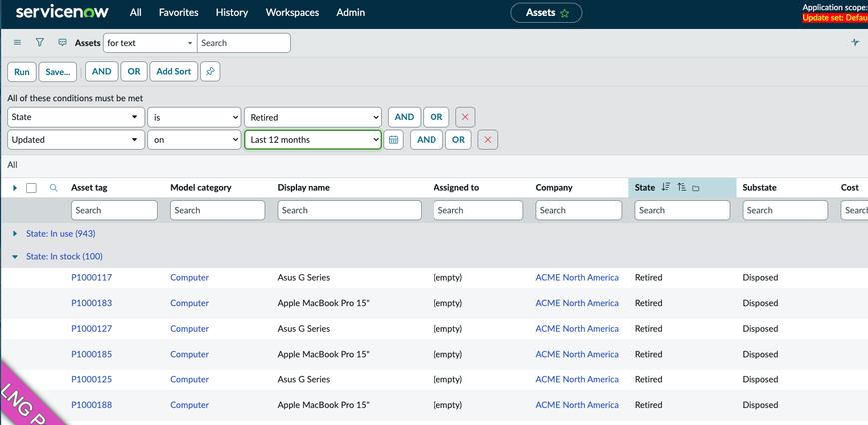Favorite the Assets page with star
This screenshot has width=868, height=425.
coord(565,13)
